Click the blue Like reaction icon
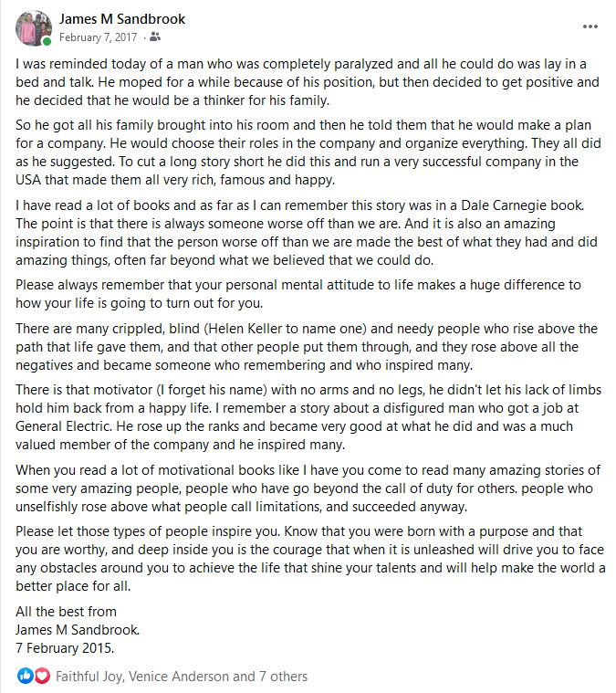The image size is (616, 693). click(x=25, y=677)
